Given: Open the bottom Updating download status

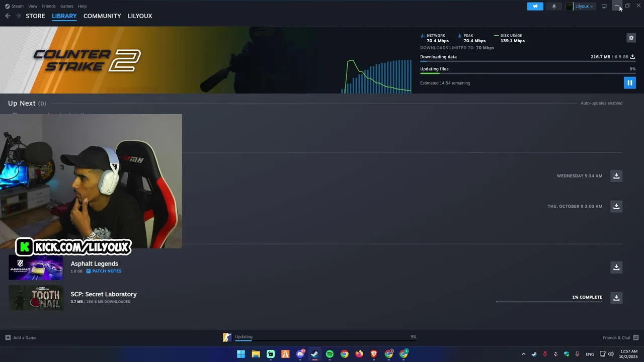Looking at the screenshot, I should point(320,337).
